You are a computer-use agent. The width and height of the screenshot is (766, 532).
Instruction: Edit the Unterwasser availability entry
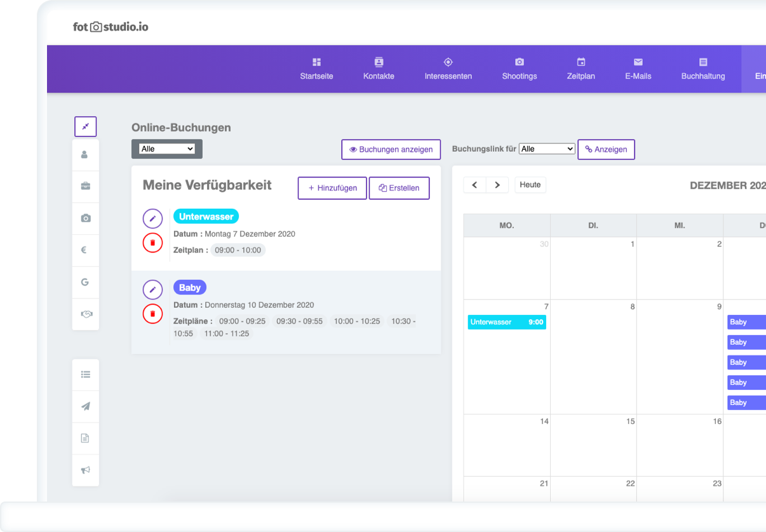tap(152, 218)
